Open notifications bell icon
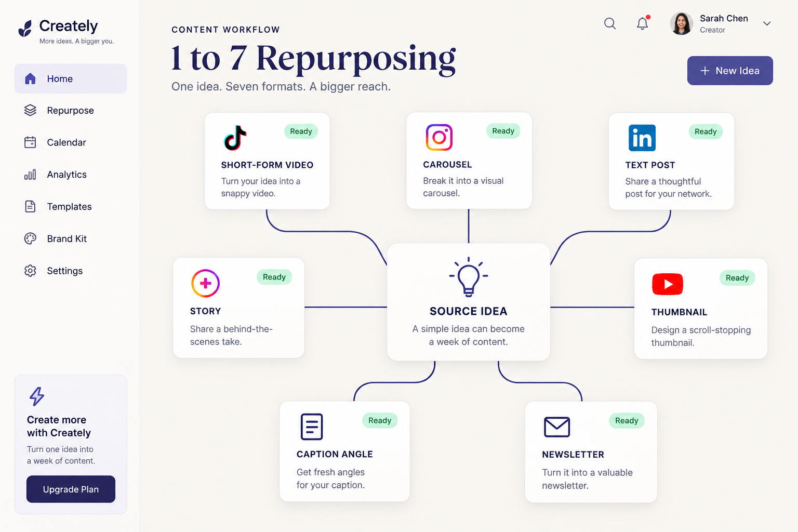Viewport: 798px width, 532px height. point(643,23)
